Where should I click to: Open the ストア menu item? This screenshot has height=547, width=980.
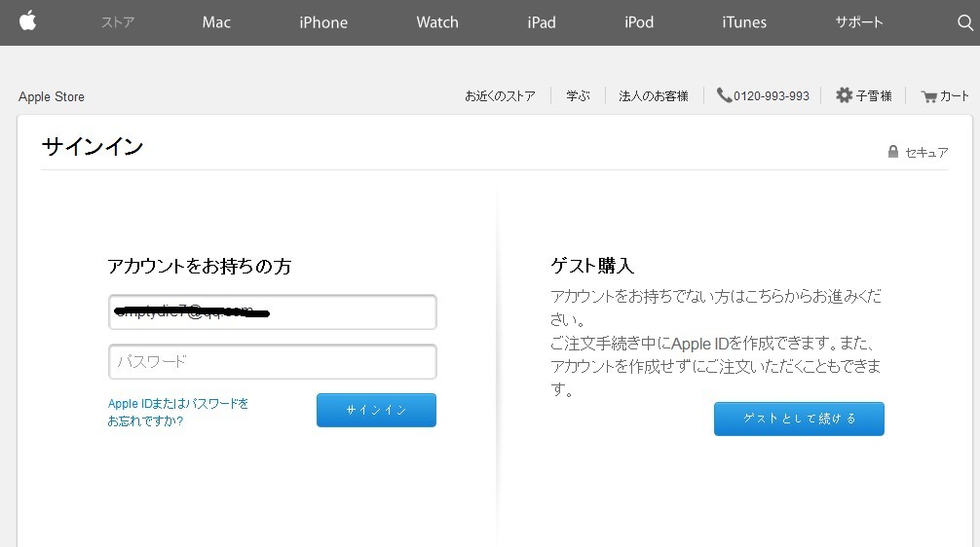tap(118, 22)
